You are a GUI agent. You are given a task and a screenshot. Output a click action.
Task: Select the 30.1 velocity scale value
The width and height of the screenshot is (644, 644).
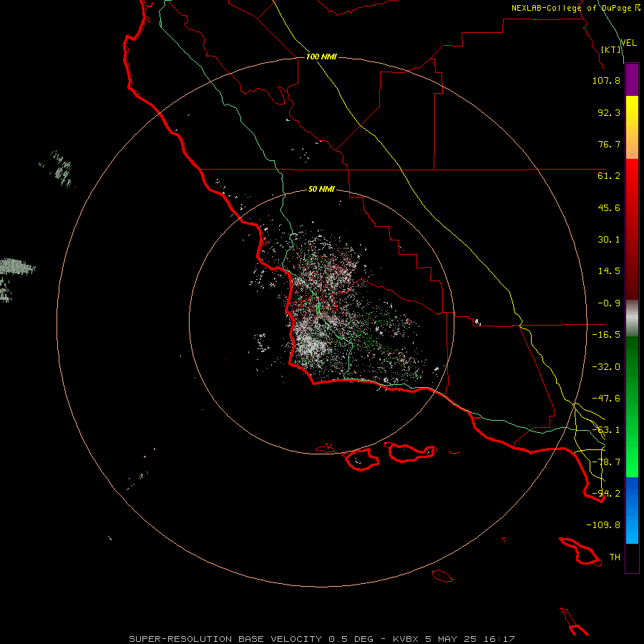click(x=609, y=240)
